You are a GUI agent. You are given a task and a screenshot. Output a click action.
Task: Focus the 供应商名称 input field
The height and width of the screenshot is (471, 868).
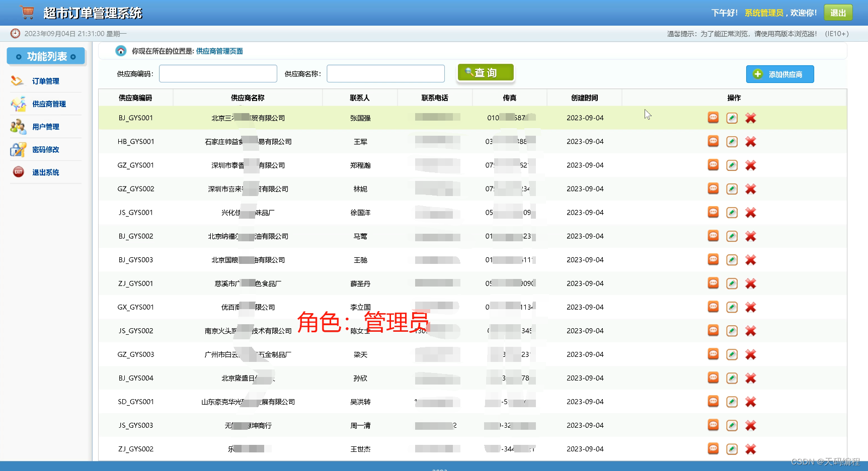(385, 73)
